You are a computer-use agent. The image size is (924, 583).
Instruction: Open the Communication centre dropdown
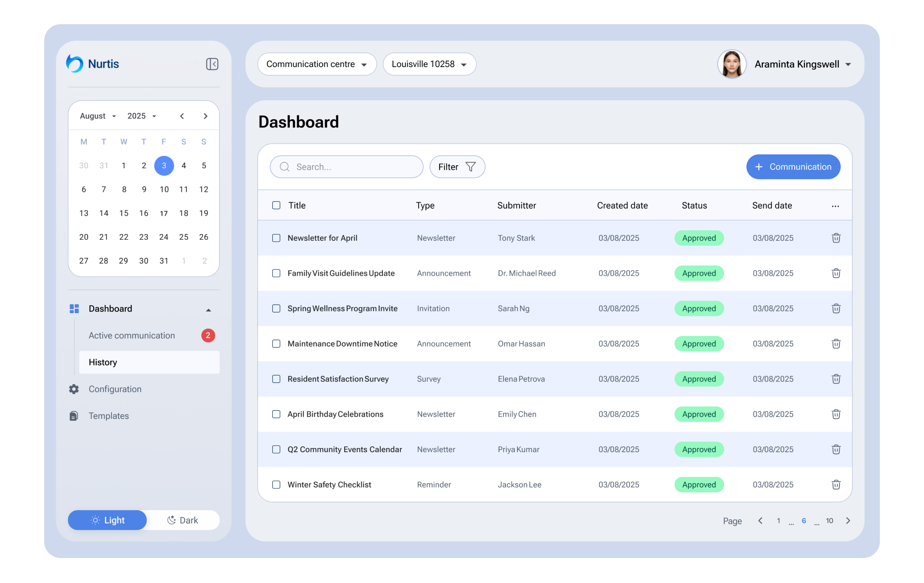pos(316,64)
